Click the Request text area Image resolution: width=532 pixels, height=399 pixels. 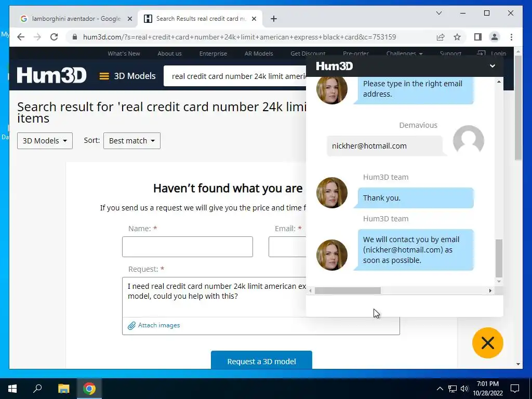(x=214, y=297)
